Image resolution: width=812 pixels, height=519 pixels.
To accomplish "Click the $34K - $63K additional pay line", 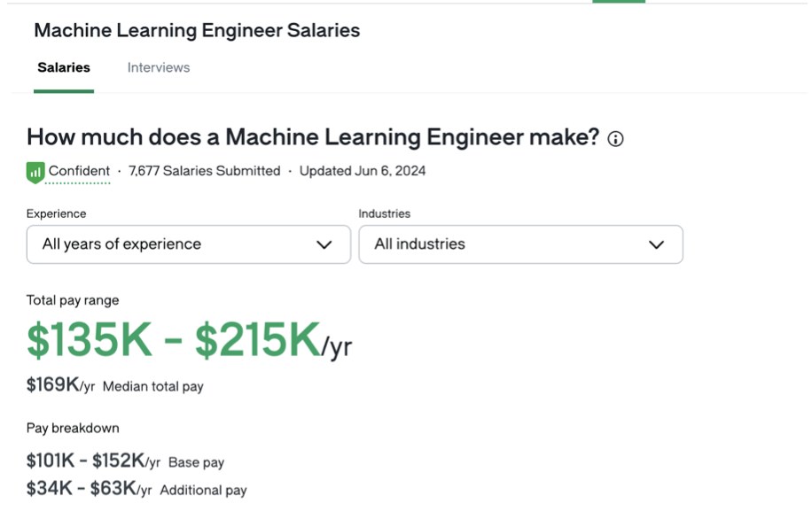I will coord(137,489).
